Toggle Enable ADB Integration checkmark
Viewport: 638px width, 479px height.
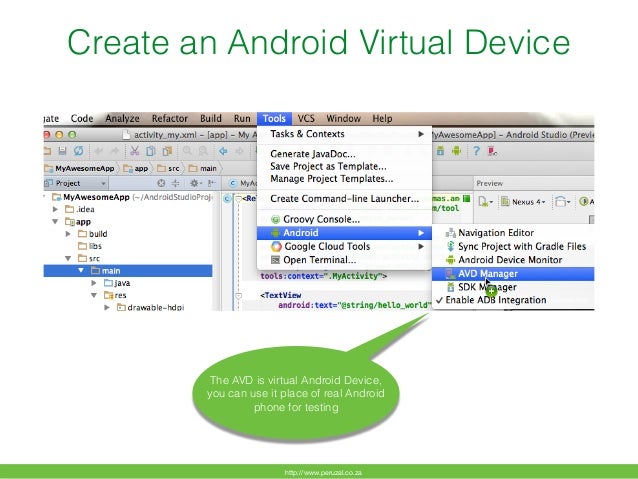pos(491,300)
